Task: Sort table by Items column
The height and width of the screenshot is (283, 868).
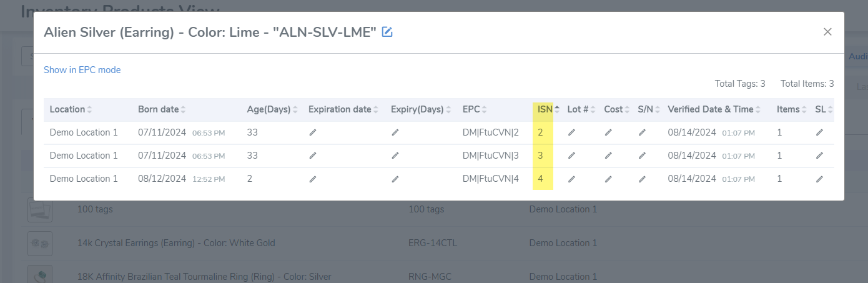Action: point(792,109)
